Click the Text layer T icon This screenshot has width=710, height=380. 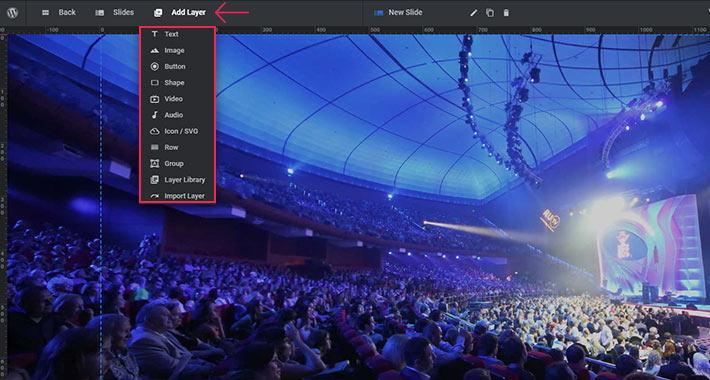155,34
